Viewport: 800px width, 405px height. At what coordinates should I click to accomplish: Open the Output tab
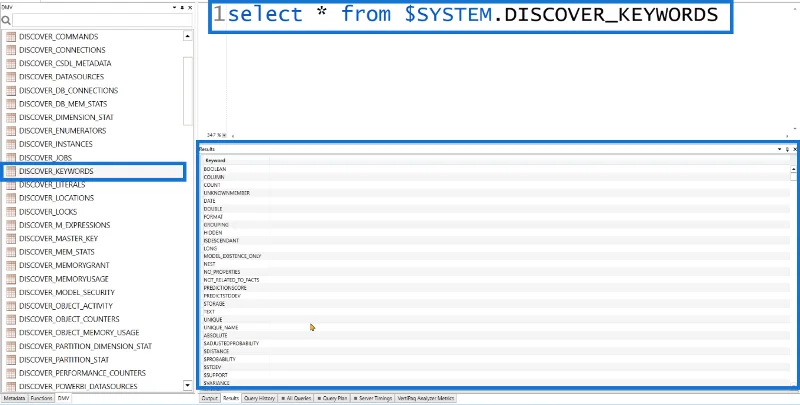click(x=210, y=398)
